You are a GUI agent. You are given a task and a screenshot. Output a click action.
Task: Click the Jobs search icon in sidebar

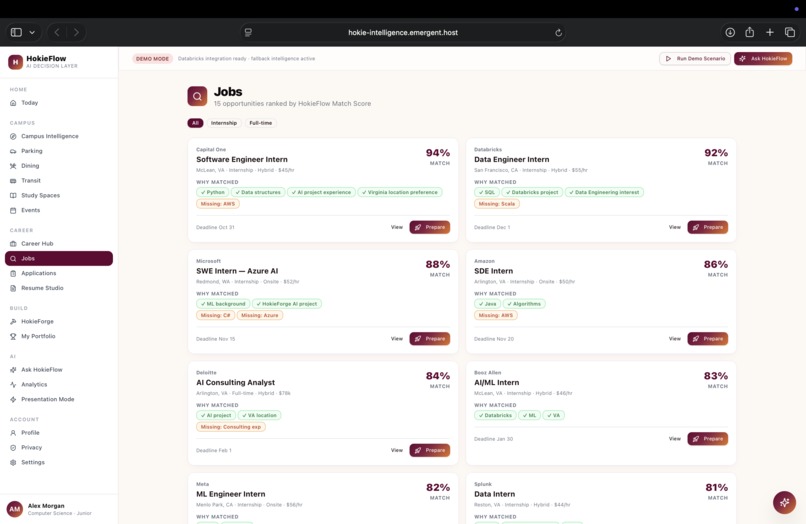point(13,259)
